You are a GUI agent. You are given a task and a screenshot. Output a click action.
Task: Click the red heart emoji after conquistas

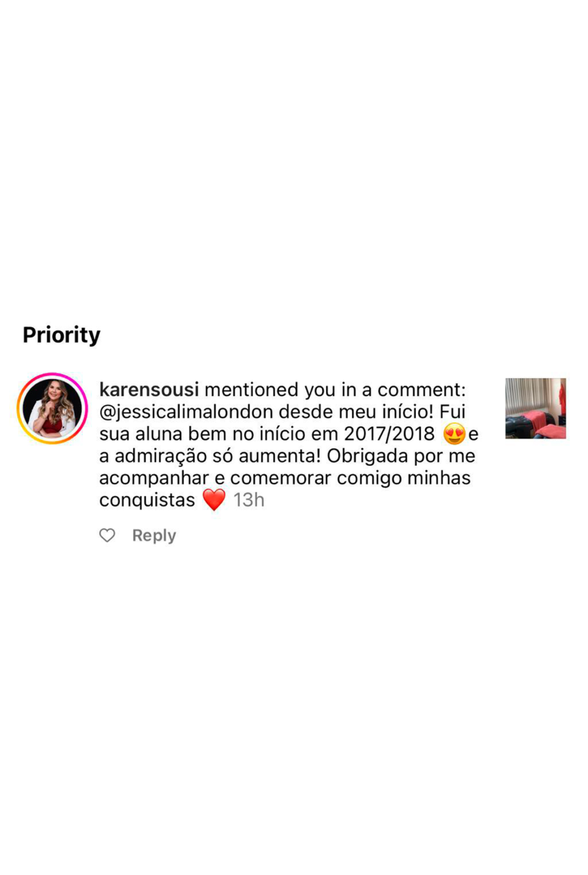[x=214, y=500]
